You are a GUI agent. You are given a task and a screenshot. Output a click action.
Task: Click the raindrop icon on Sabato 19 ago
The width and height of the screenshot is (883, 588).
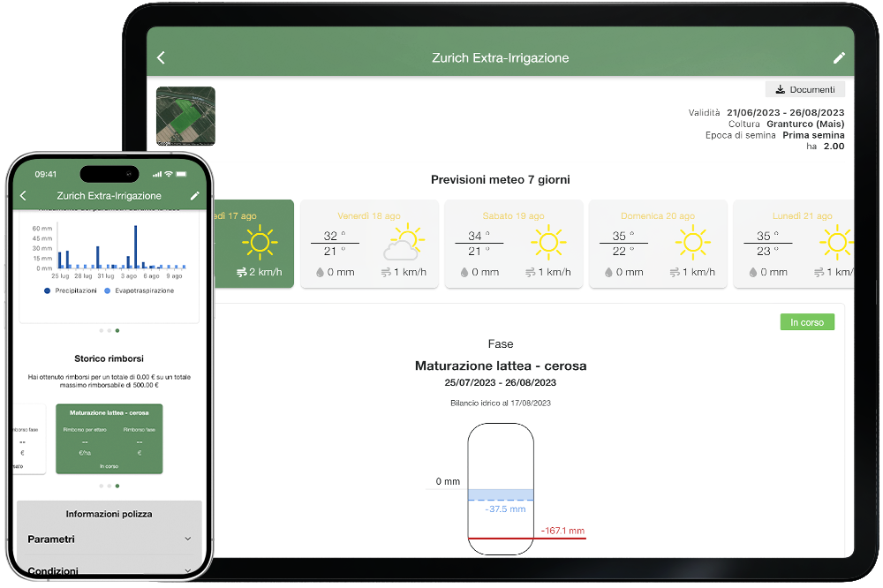click(x=464, y=273)
